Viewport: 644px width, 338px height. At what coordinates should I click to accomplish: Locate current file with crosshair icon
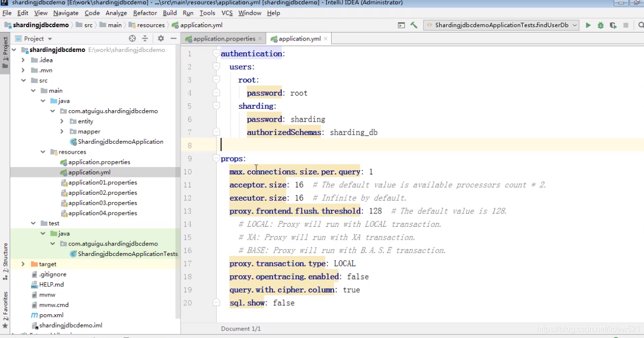[x=132, y=39]
